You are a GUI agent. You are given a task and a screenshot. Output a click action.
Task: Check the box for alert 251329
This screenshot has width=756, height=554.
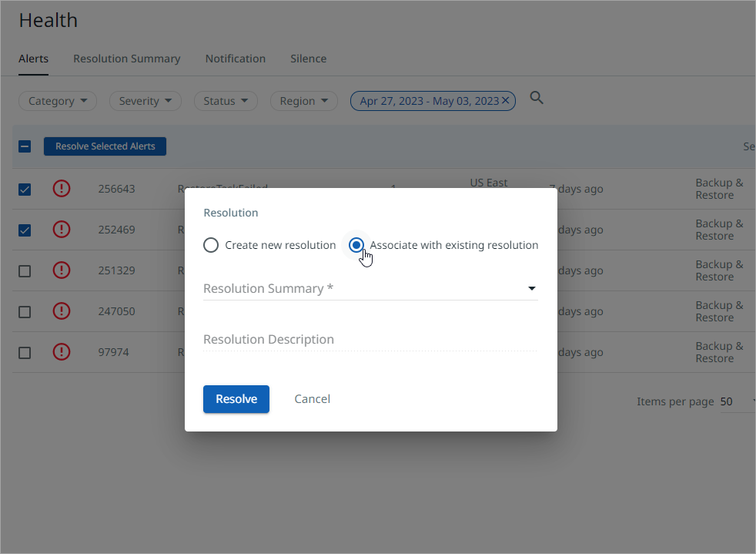tap(25, 270)
